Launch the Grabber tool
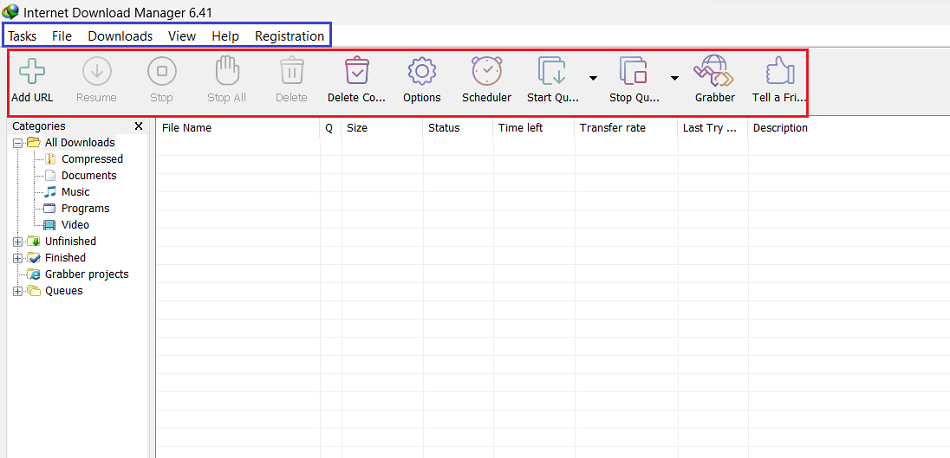The height and width of the screenshot is (458, 950). 714,73
